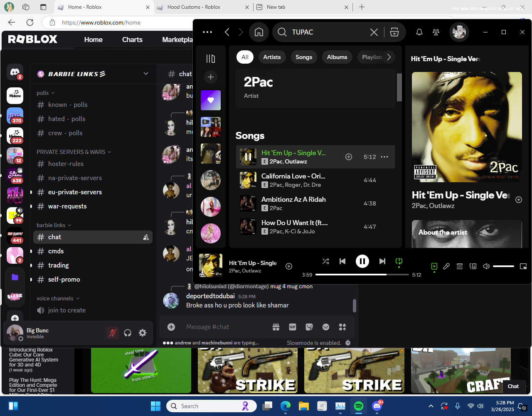Select the Albums filter chip
This screenshot has width=532, height=416.
pyautogui.click(x=337, y=57)
